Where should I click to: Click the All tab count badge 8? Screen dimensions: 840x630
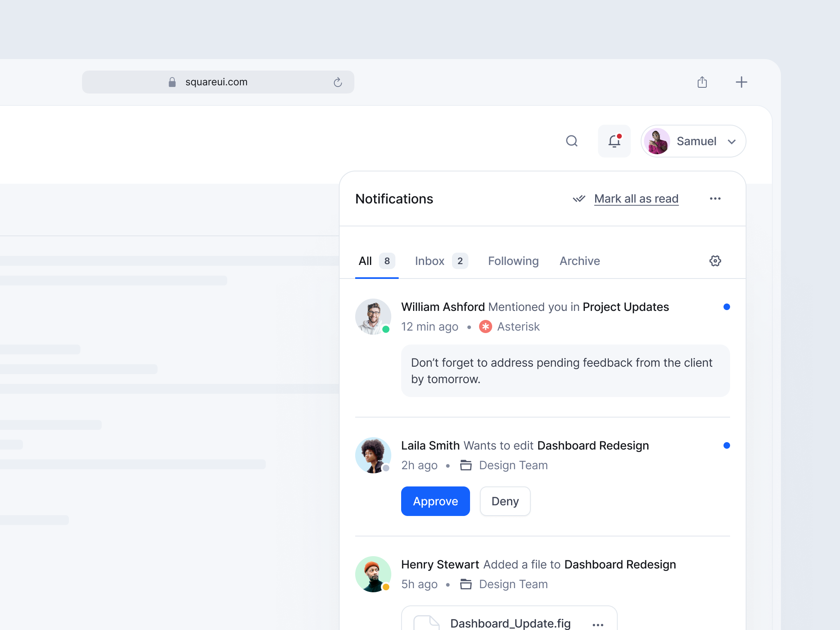pos(387,261)
